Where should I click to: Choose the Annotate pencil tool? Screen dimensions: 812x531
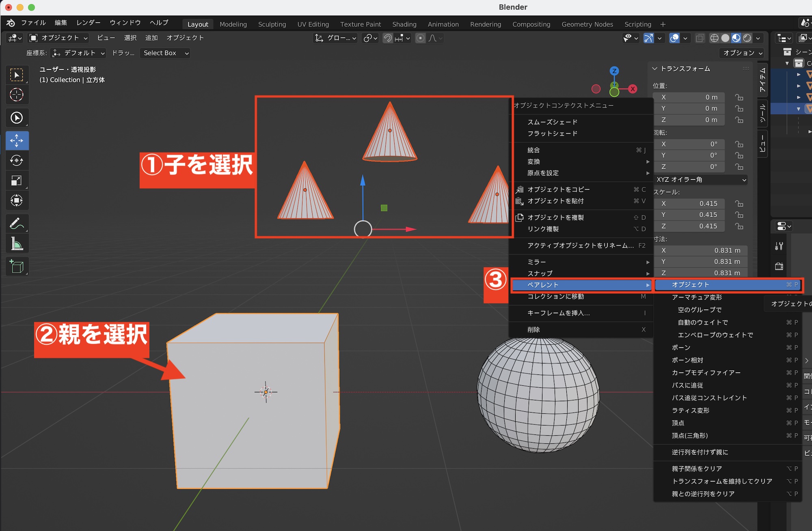coord(17,224)
